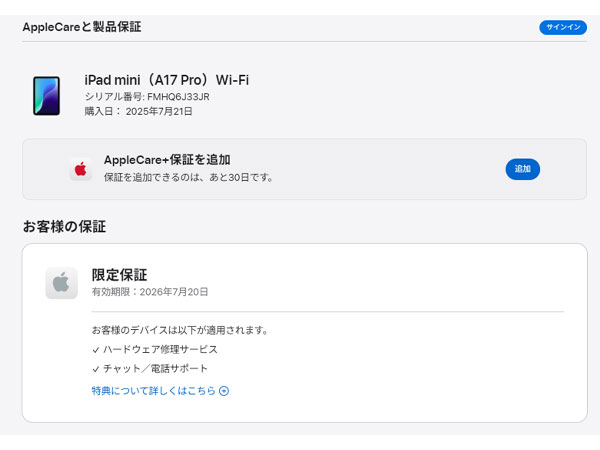Click the gray Apple logo warranty icon
Viewport: 600px width, 450px height.
coord(61,283)
